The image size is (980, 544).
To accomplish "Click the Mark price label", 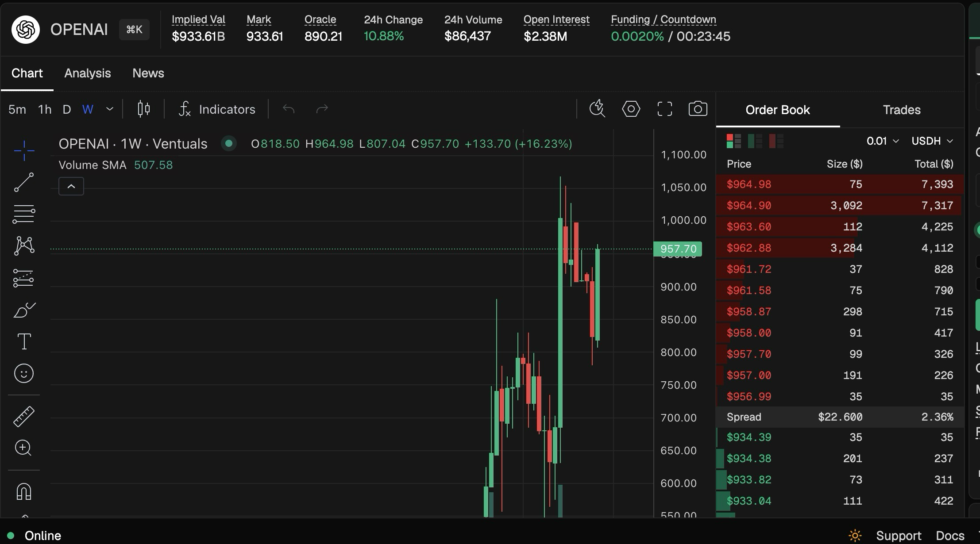I will (x=259, y=19).
